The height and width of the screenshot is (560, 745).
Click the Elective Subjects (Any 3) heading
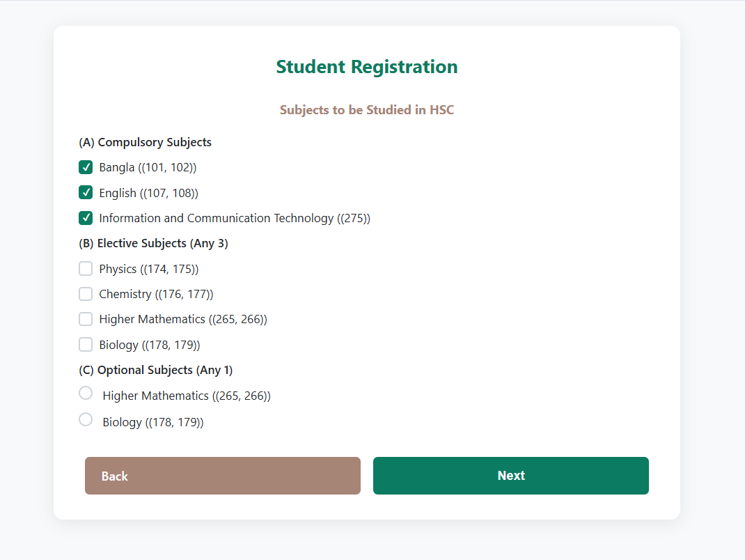tap(153, 243)
